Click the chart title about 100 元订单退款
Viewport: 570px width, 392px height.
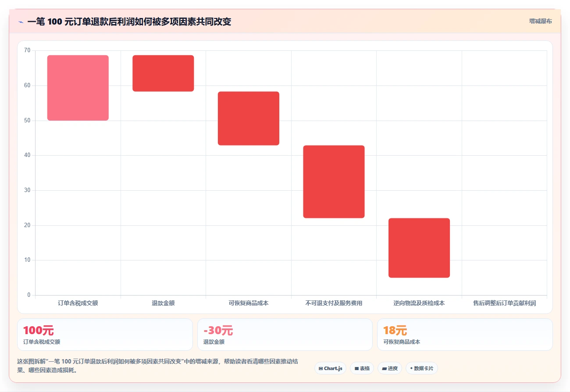(129, 21)
